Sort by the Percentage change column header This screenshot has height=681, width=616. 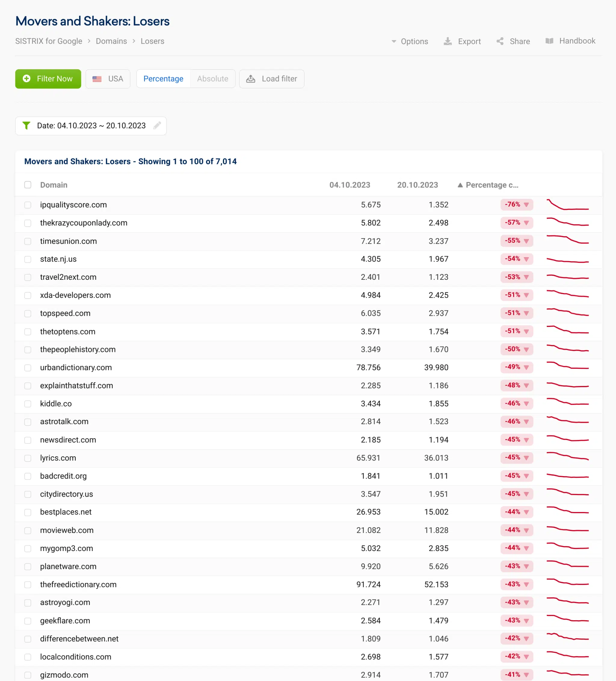pos(488,185)
